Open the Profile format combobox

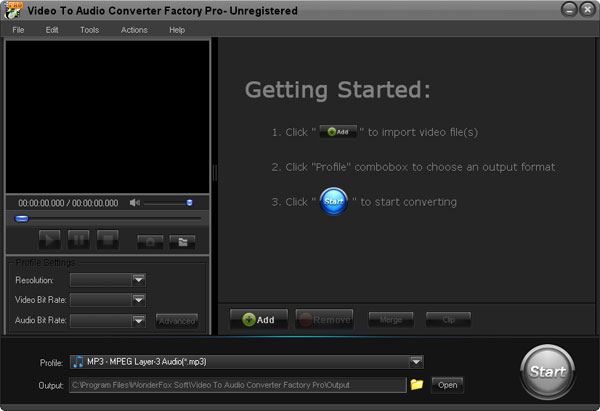[x=416, y=362]
